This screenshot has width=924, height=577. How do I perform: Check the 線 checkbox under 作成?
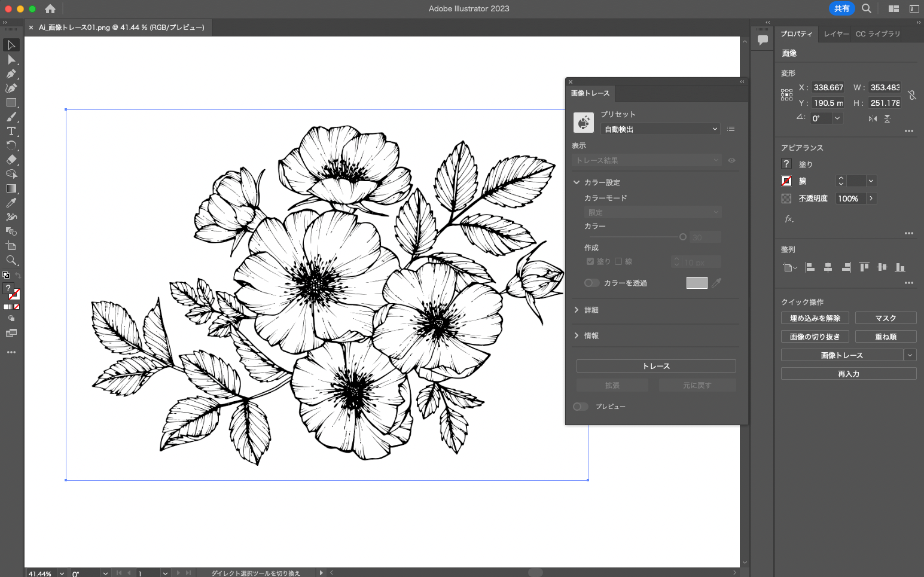(618, 261)
